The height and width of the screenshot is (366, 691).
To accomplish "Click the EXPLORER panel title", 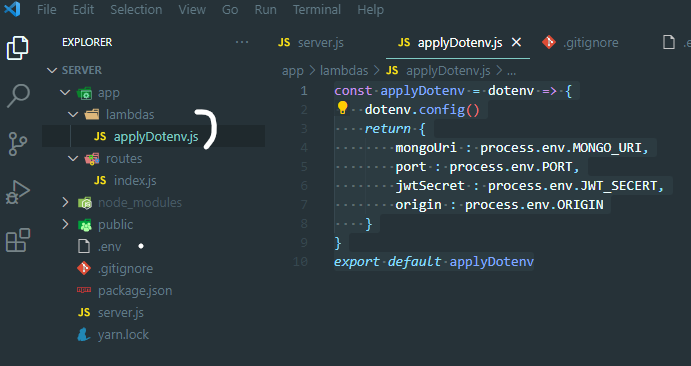I will click(87, 42).
